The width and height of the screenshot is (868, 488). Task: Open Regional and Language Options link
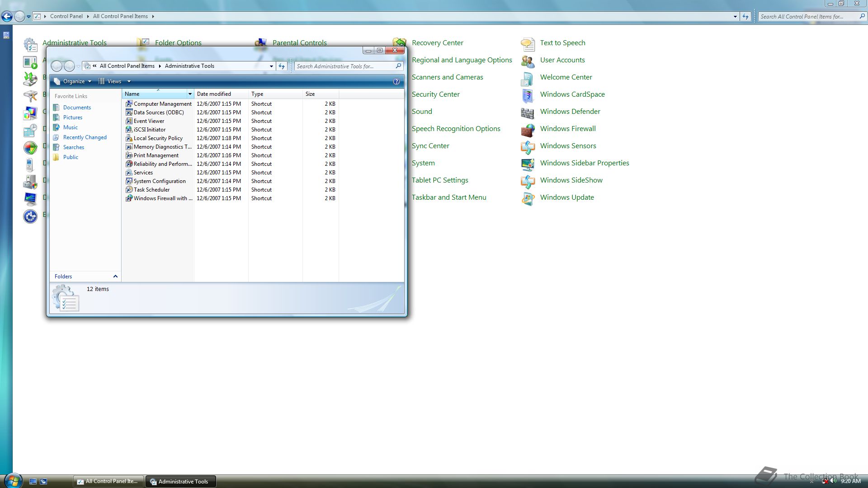(462, 60)
